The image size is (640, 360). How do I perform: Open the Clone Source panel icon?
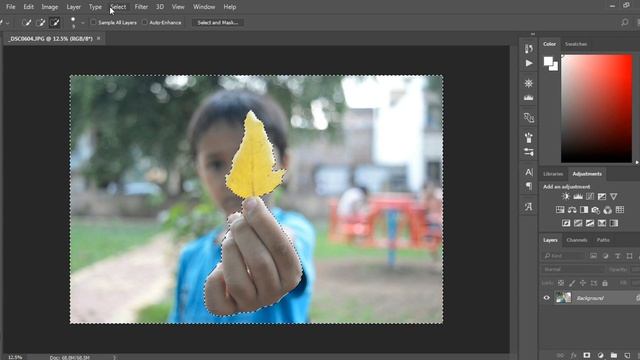coord(529,118)
